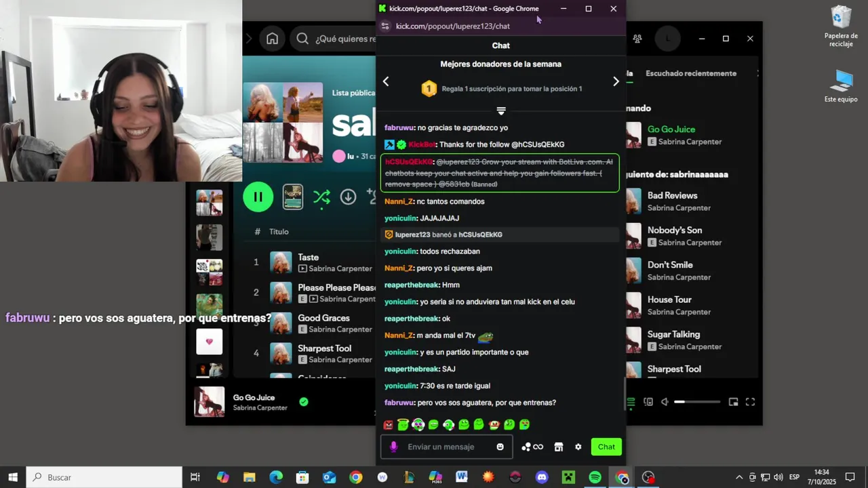This screenshot has height=488, width=868.
Task: Open luperez123 username in ban notice
Action: (x=412, y=235)
